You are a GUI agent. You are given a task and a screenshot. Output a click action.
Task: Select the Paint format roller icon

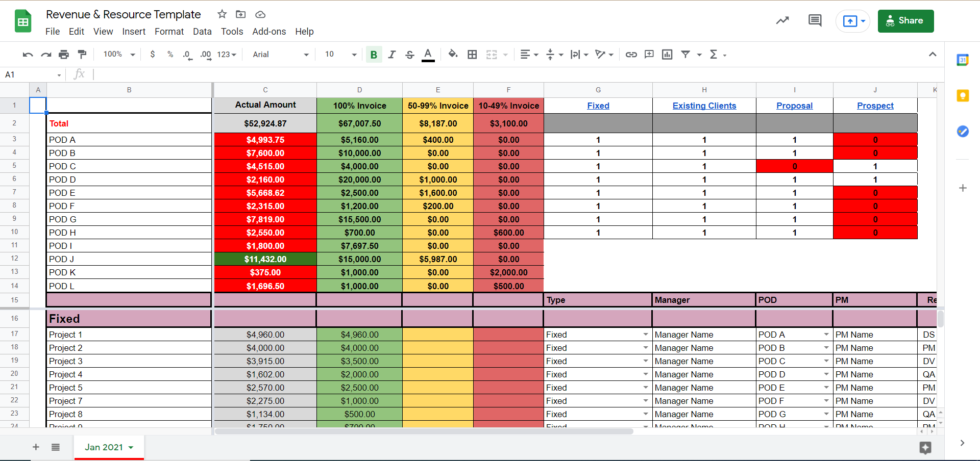click(x=82, y=55)
